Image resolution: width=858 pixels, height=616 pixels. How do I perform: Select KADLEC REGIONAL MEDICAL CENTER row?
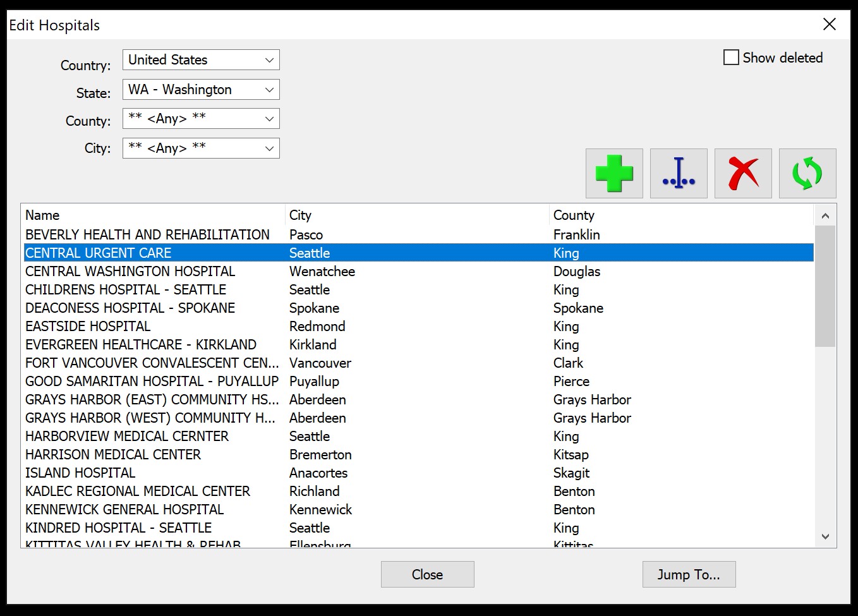click(418, 491)
